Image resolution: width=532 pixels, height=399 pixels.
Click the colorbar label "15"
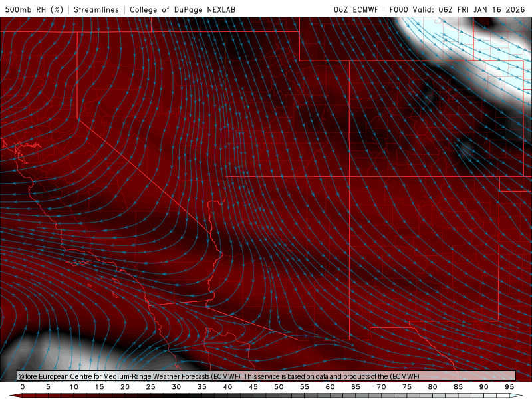[99, 387]
